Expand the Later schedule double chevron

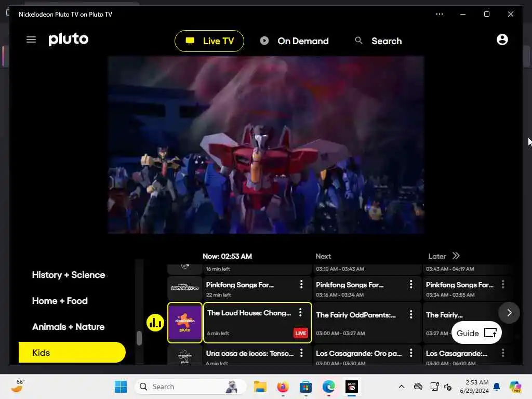click(456, 256)
